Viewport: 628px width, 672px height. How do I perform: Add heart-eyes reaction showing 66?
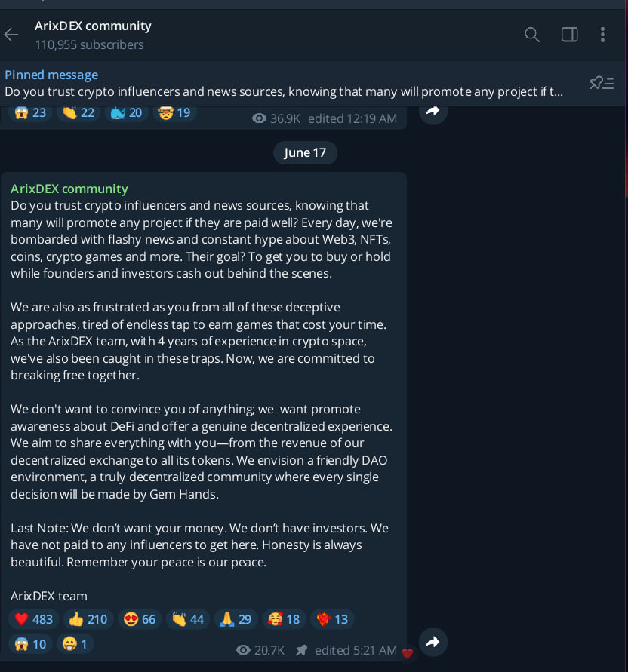(x=140, y=619)
